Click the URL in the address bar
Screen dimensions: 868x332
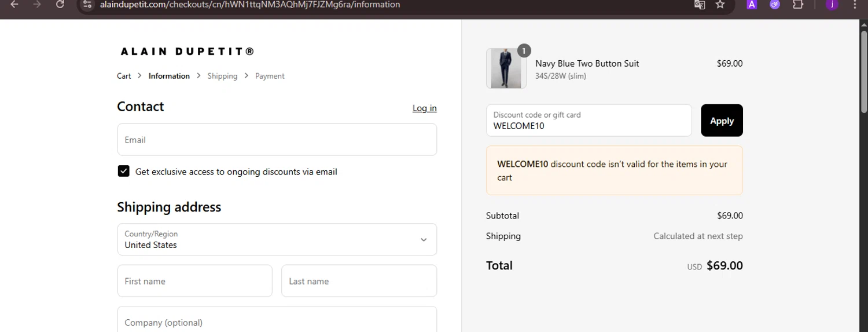[x=249, y=5]
